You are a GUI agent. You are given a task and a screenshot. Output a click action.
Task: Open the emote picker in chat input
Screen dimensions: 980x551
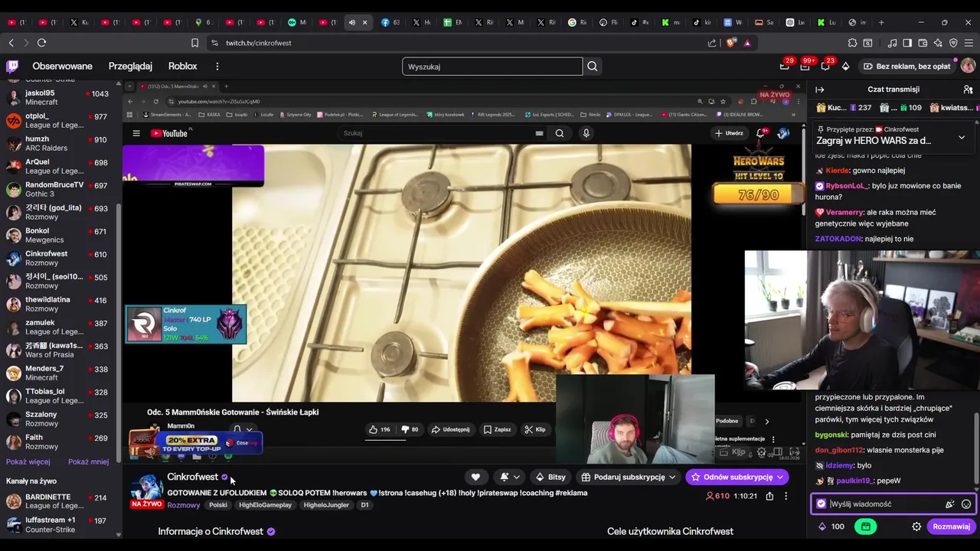click(x=966, y=504)
